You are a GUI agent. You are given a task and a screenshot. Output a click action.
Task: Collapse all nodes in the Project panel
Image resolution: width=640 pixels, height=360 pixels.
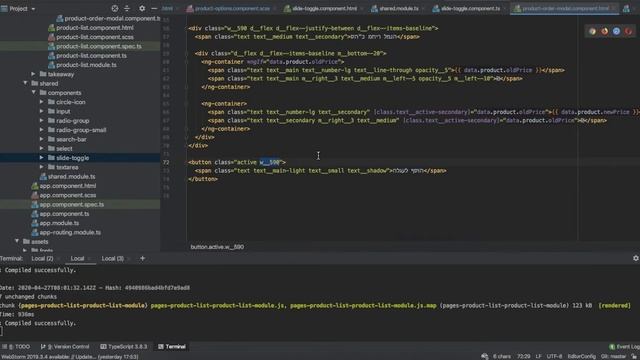click(127, 8)
